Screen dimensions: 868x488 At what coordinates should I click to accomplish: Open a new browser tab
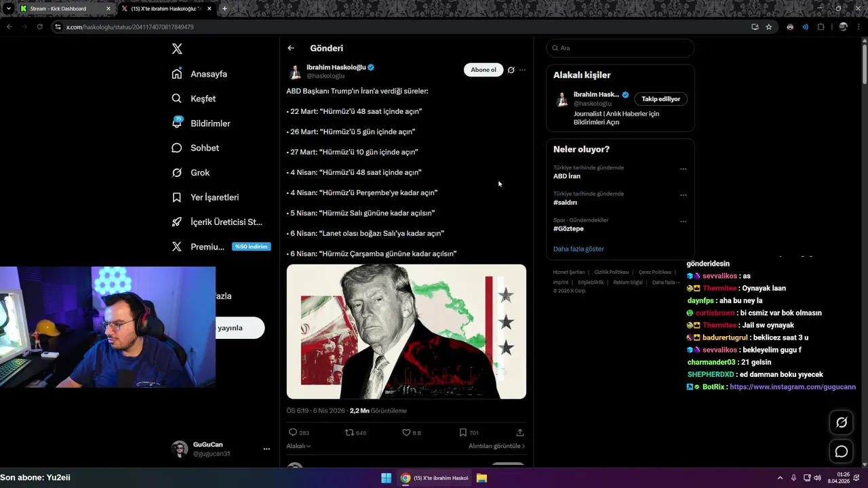(224, 9)
